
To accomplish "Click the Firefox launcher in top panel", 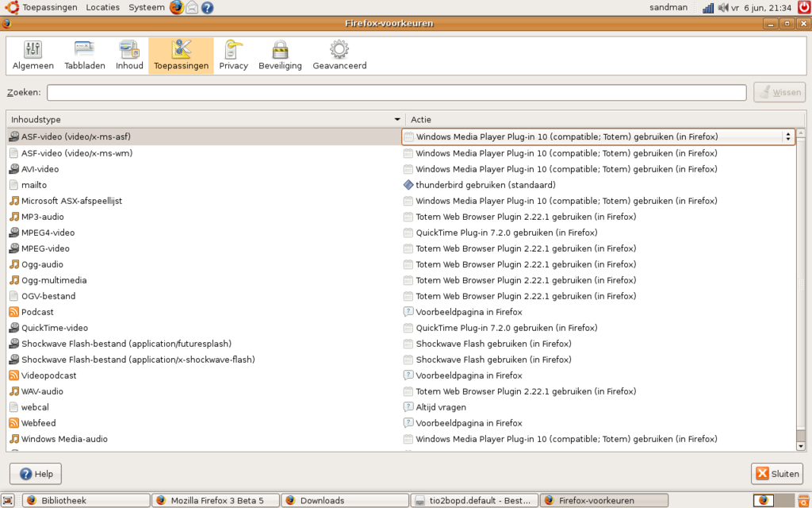I will coord(176,7).
